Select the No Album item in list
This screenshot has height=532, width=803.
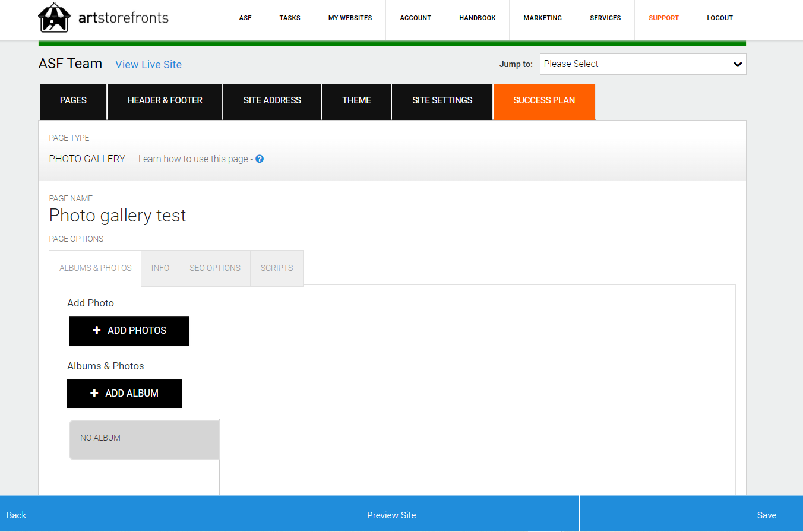(x=144, y=440)
